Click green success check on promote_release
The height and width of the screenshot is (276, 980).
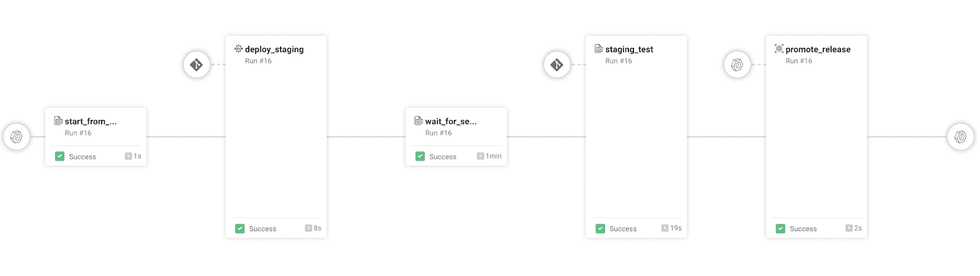(x=780, y=229)
